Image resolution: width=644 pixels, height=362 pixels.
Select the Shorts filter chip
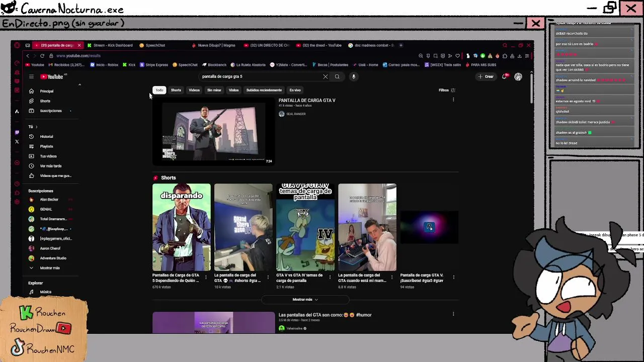pyautogui.click(x=176, y=90)
